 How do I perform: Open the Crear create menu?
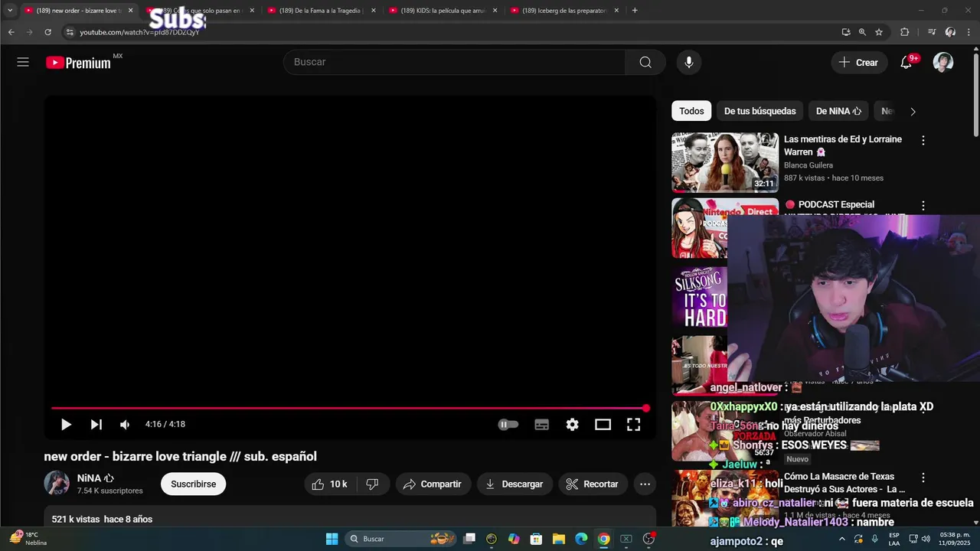[859, 63]
